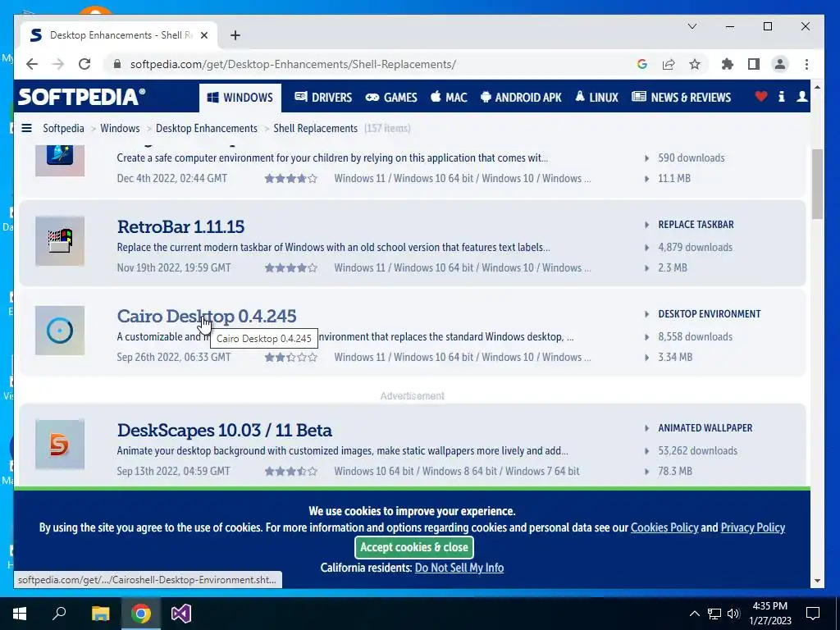
Task: Accept cookies & close banner
Action: [414, 547]
